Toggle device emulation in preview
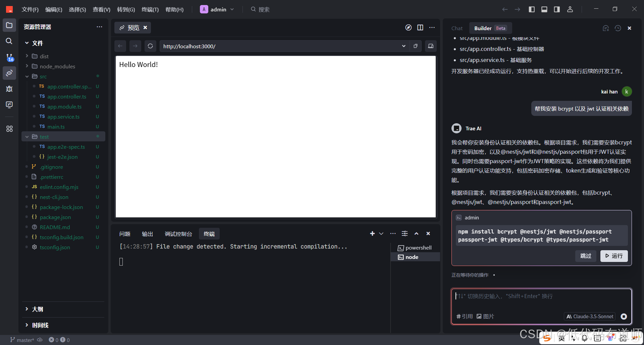644x345 pixels. pyautogui.click(x=431, y=46)
